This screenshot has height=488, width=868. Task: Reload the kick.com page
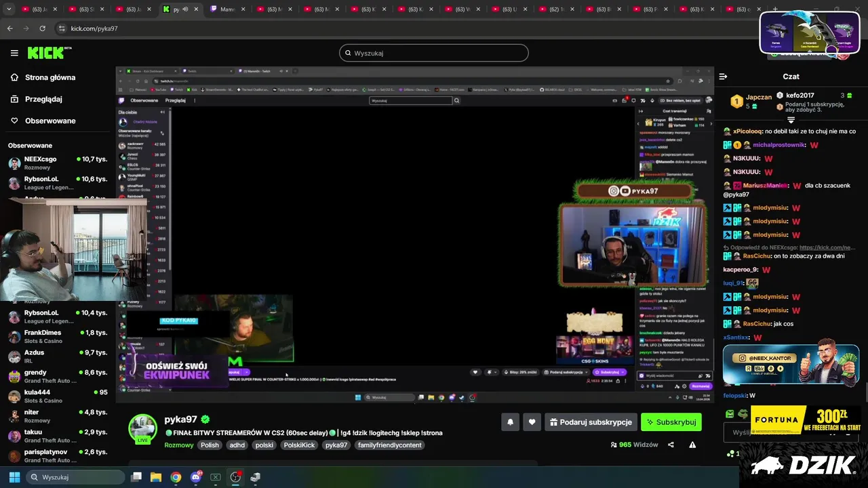point(42,28)
